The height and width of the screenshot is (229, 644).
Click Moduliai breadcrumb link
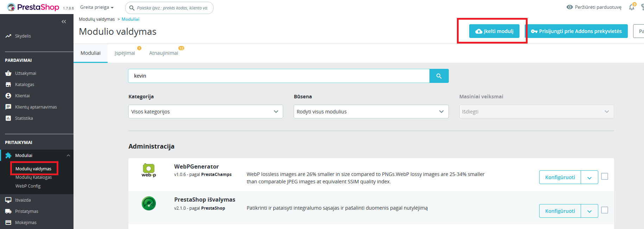(x=130, y=19)
